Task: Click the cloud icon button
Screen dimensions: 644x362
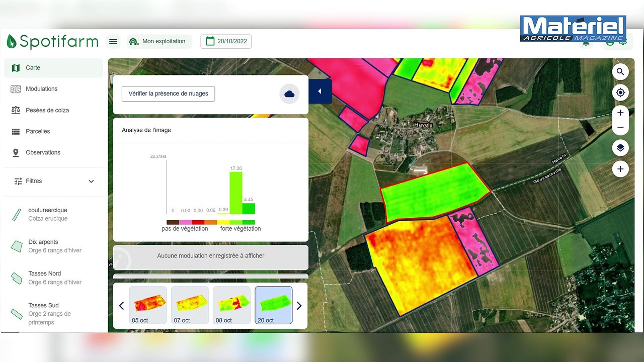Action: point(289,94)
